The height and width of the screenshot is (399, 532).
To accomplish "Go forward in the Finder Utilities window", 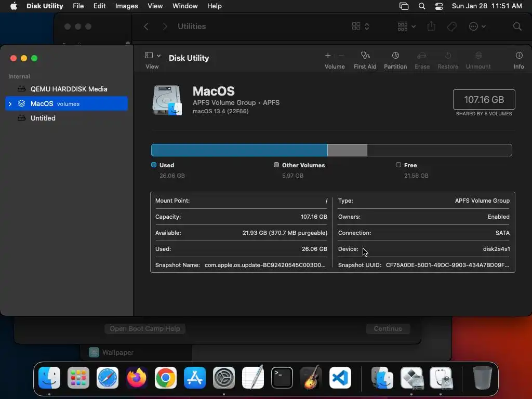I will (165, 26).
